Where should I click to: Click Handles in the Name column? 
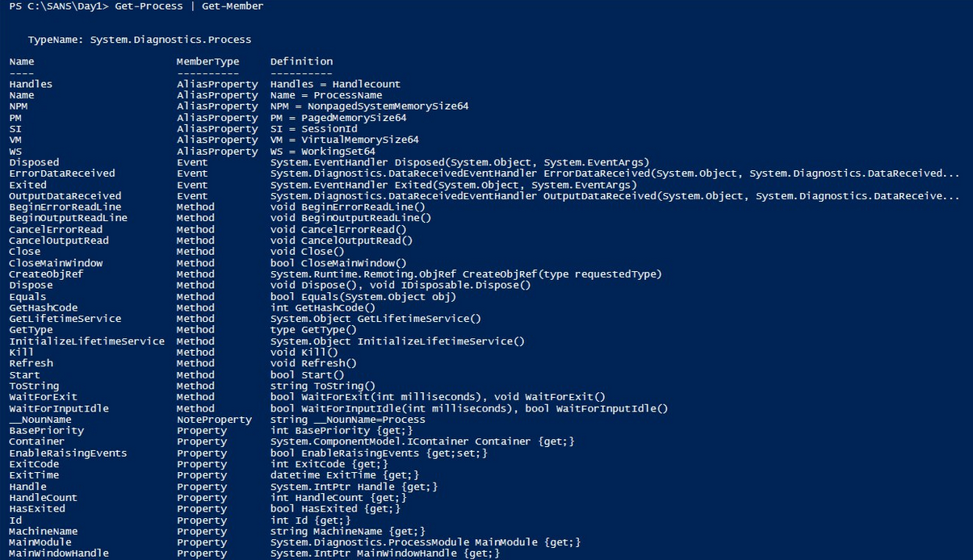coord(31,84)
